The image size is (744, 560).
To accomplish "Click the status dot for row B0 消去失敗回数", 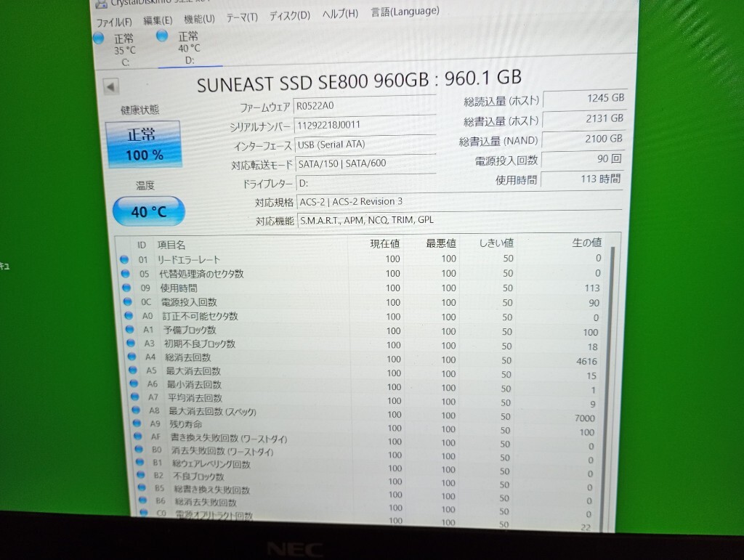I will click(x=139, y=449).
